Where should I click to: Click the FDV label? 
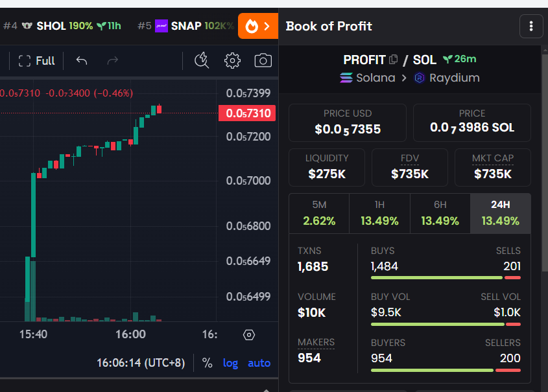tap(410, 159)
